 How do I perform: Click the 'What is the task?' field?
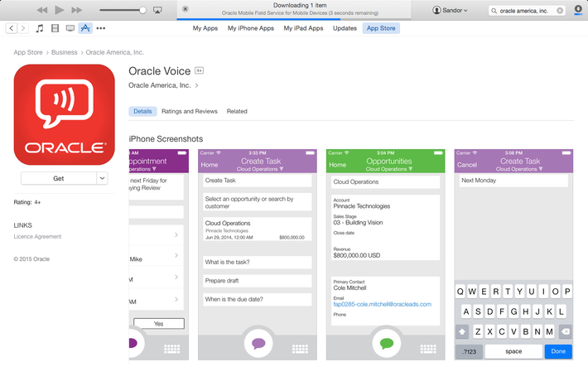(x=258, y=263)
